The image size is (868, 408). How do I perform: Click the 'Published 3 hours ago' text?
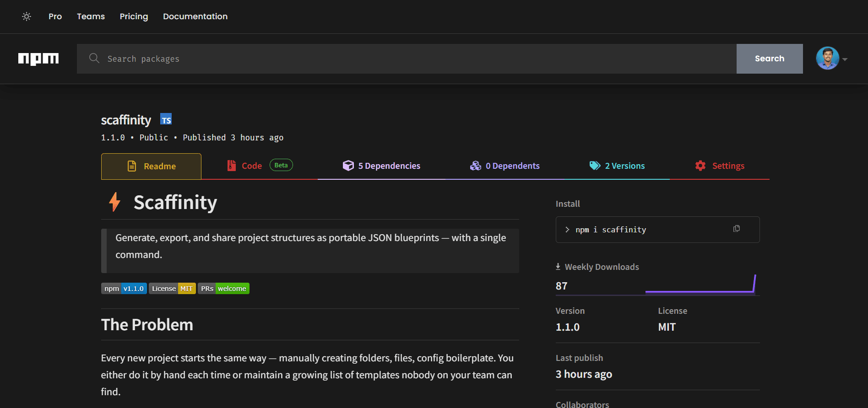click(x=233, y=138)
